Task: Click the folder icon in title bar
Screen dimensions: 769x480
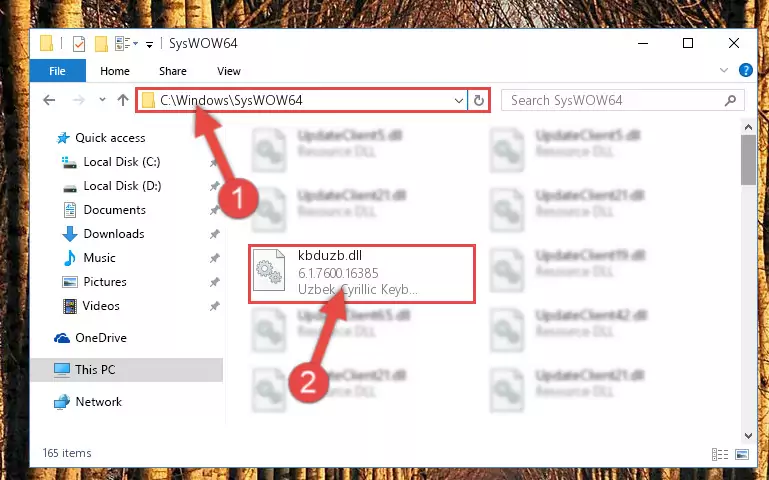Action: pyautogui.click(x=47, y=44)
